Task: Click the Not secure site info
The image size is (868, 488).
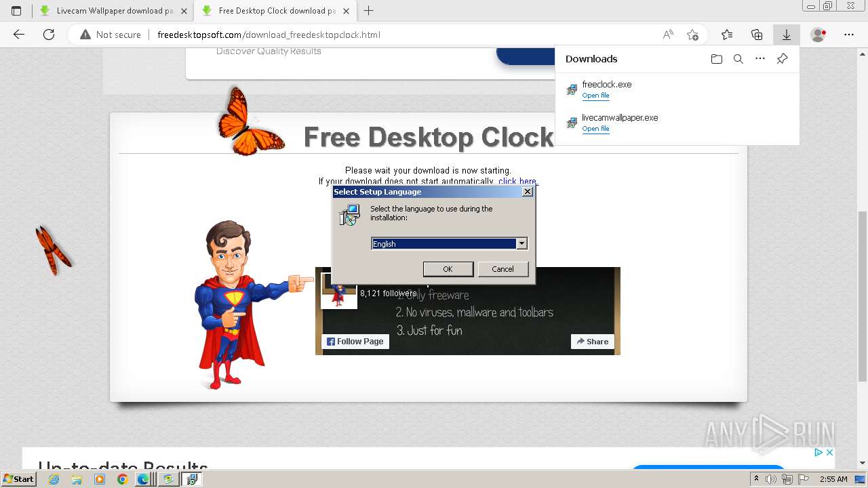Action: (111, 35)
